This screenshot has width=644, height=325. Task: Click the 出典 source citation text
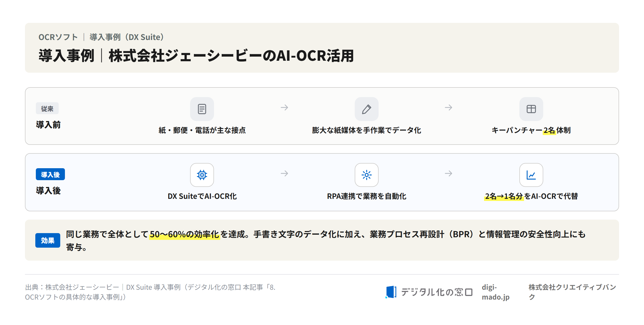[x=150, y=292]
